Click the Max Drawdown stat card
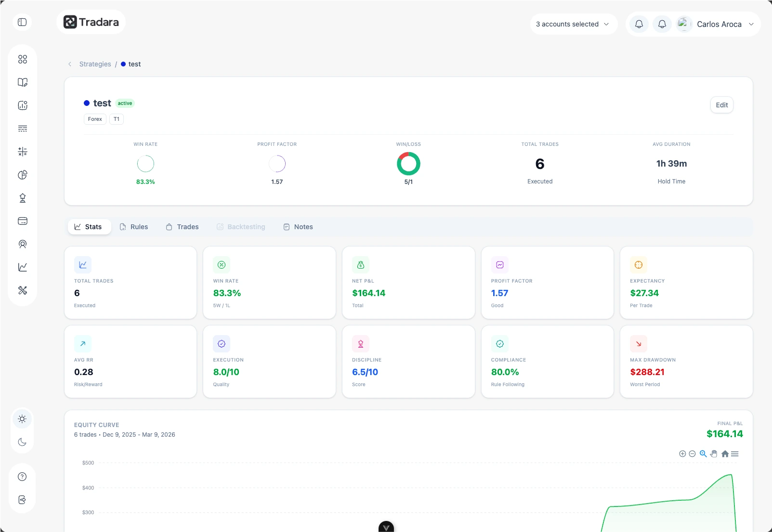Image resolution: width=772 pixels, height=532 pixels. 686,362
